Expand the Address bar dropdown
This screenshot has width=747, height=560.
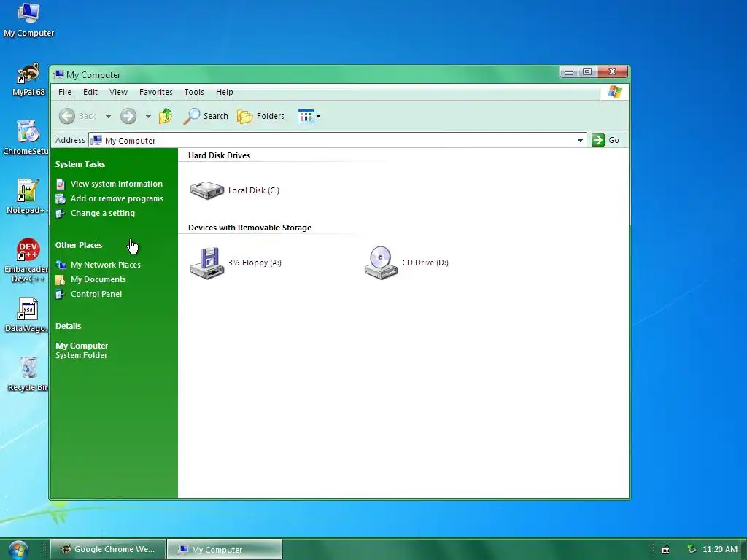tap(580, 141)
